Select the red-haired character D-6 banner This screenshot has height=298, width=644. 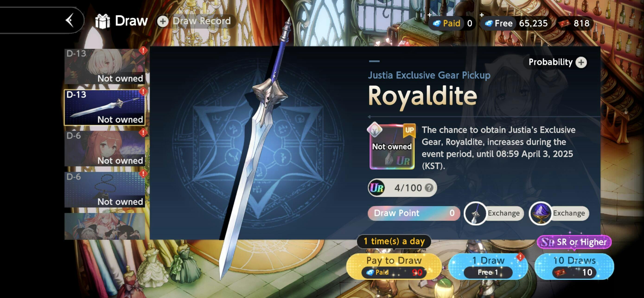(x=105, y=148)
